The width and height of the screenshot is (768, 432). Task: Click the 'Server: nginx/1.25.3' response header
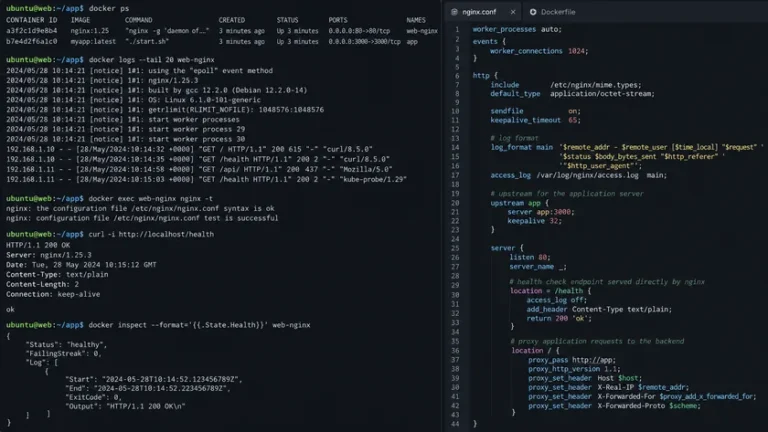coord(48,255)
